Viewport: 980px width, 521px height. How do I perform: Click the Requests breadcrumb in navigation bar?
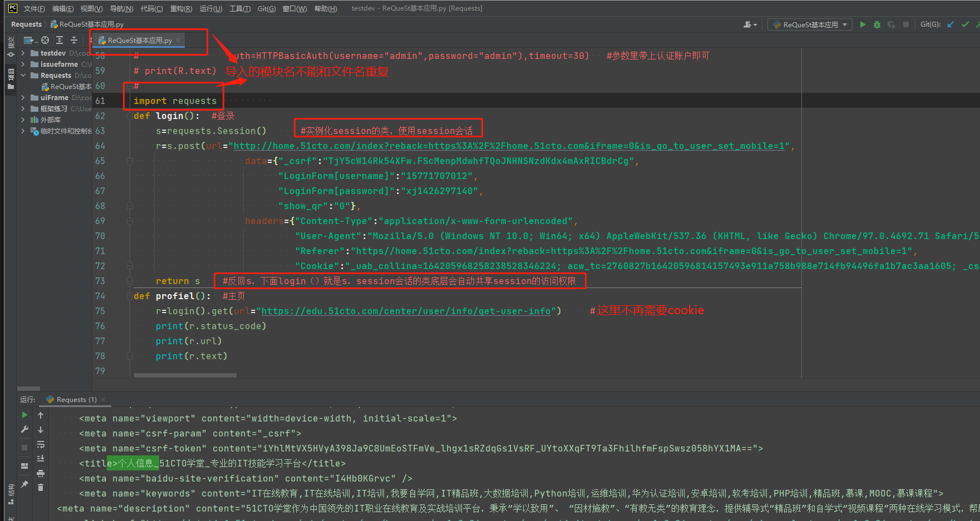[26, 24]
